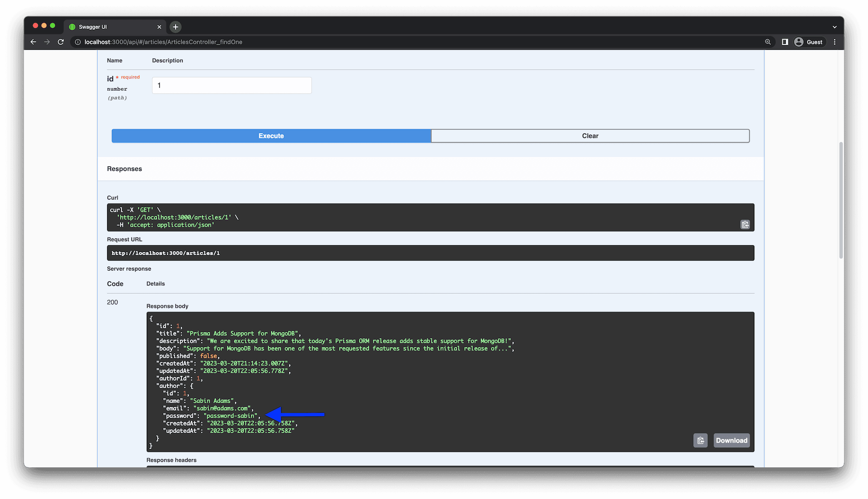Screen dimensions: 868x499
Task: View site information icon in address bar
Action: click(78, 42)
